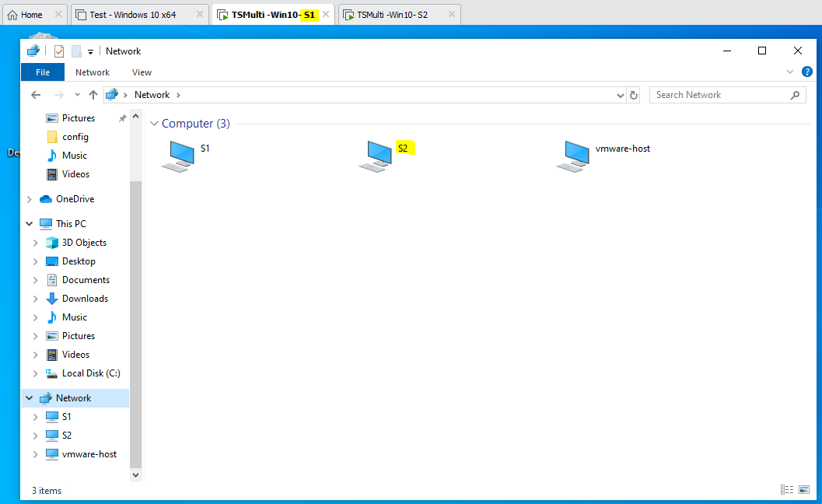Expand the Downloads node
The width and height of the screenshot is (822, 504).
36,299
